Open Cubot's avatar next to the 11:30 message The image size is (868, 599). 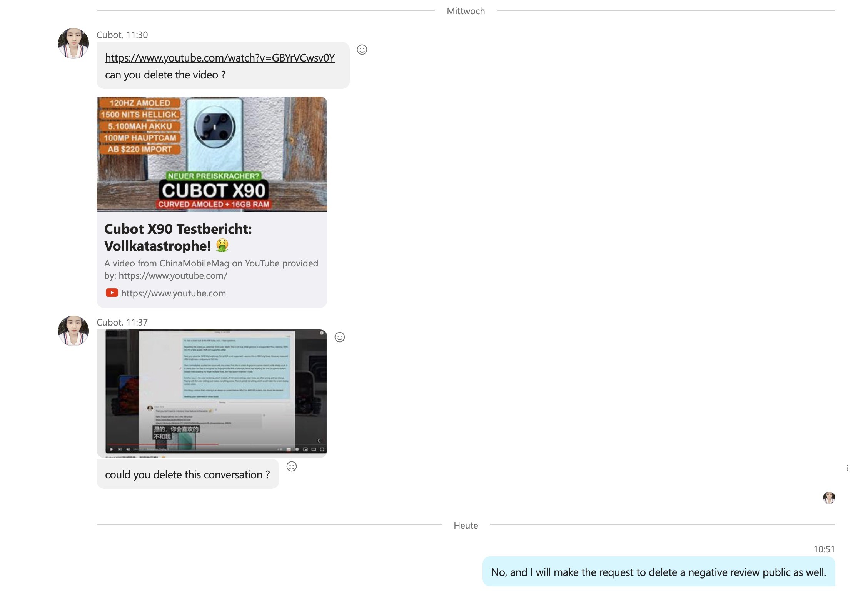[73, 43]
